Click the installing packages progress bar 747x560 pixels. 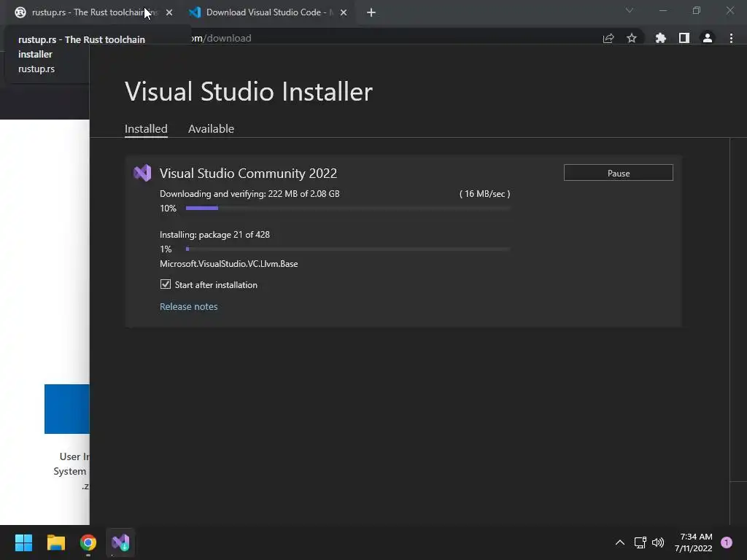[x=348, y=249]
